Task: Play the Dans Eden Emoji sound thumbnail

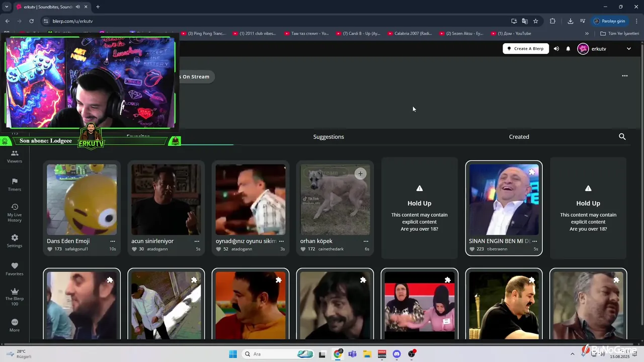Action: (x=82, y=200)
